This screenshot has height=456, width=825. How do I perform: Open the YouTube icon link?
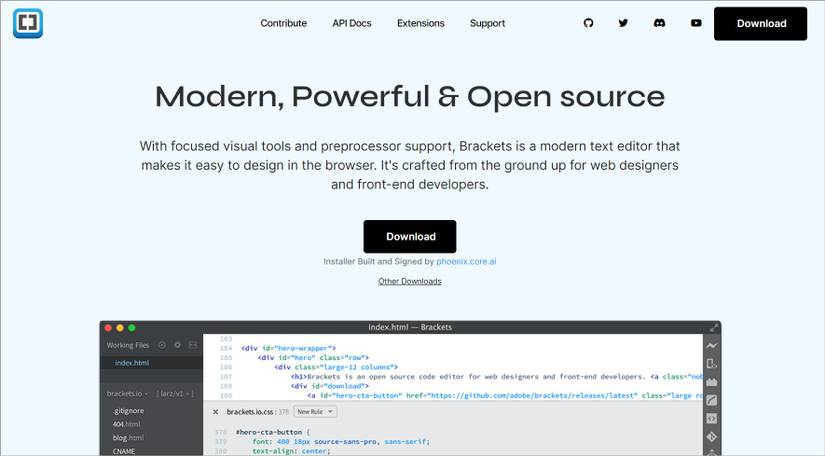pyautogui.click(x=696, y=23)
